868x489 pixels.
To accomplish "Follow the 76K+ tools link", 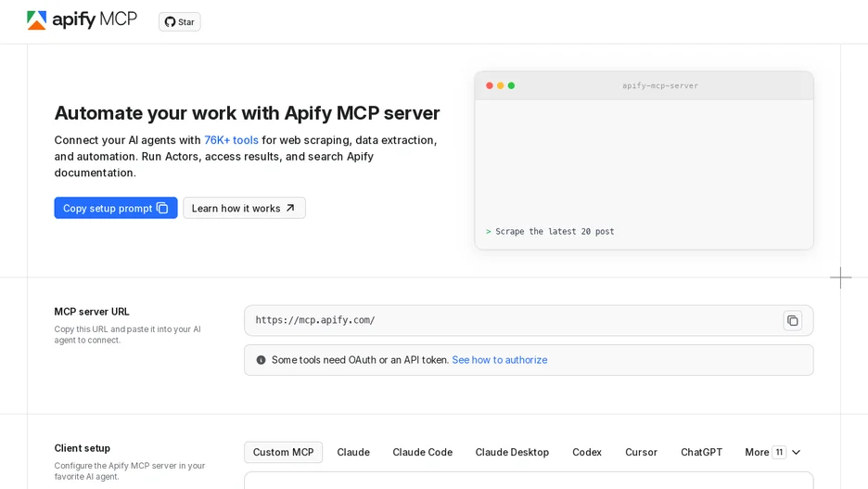I will click(x=232, y=140).
